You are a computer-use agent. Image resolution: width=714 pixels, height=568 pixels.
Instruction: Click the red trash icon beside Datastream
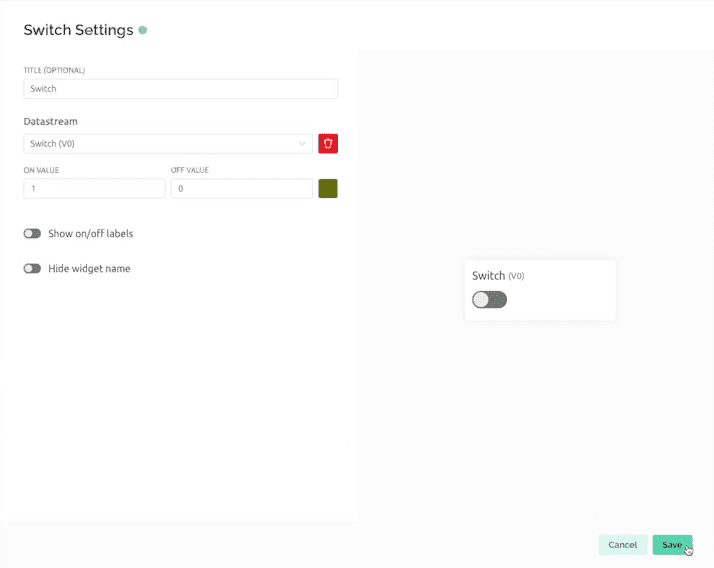point(328,143)
